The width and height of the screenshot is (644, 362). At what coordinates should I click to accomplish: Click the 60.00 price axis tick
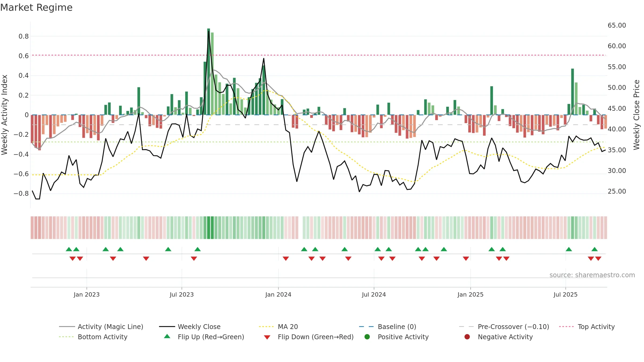[x=617, y=46]
